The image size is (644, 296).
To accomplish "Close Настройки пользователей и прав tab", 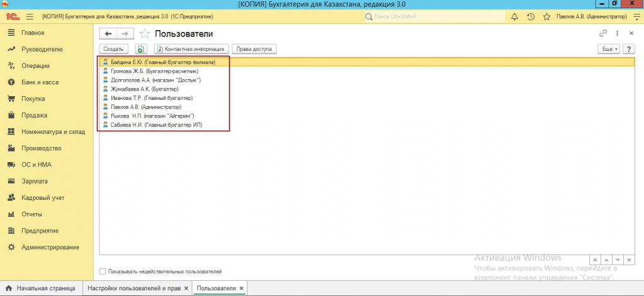I will click(x=186, y=288).
